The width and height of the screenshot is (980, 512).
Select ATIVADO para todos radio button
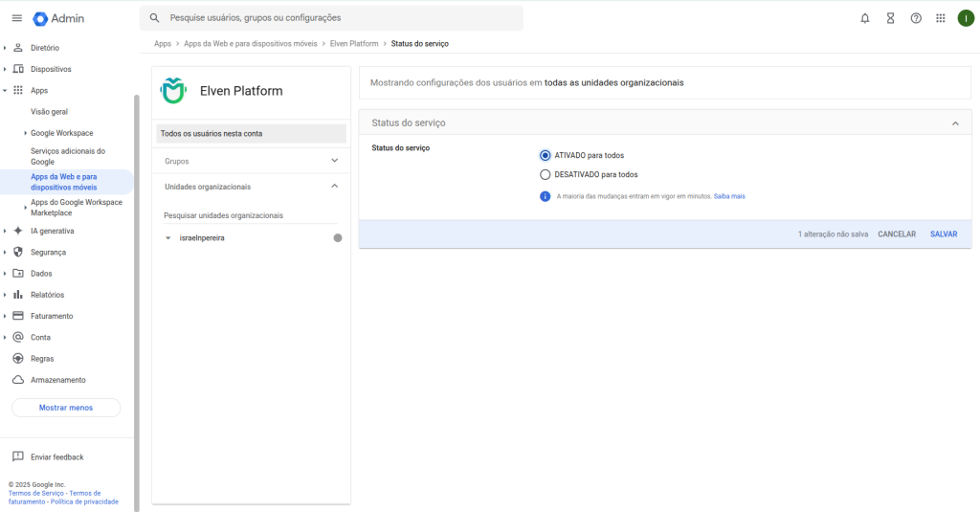tap(546, 155)
